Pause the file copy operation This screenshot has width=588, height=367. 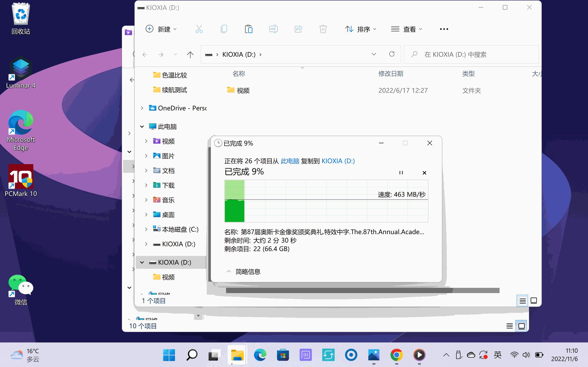click(401, 173)
